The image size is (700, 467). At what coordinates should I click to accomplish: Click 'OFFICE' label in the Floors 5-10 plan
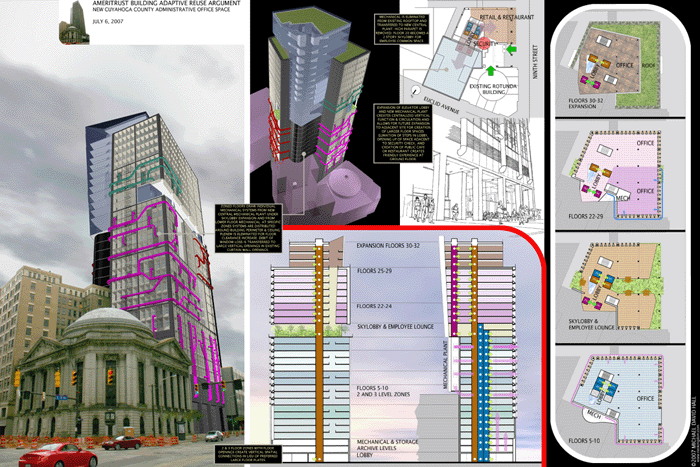point(645,398)
